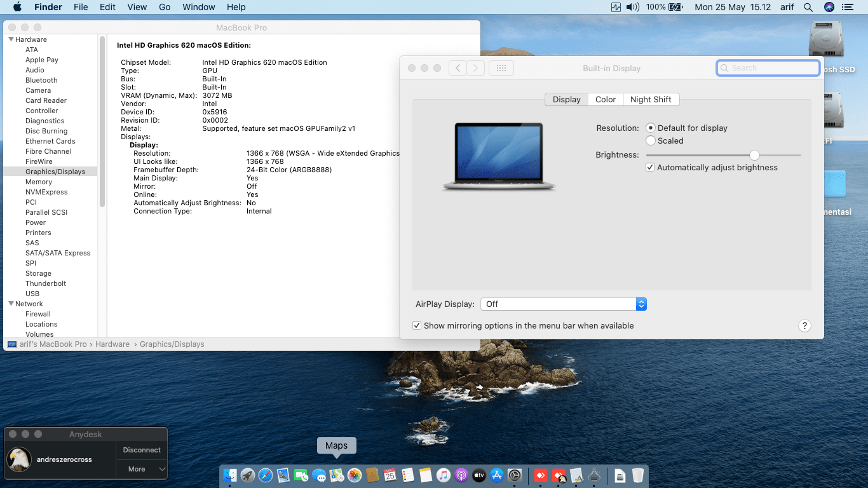This screenshot has height=488, width=868.
Task: Open Reminders from the Dock
Action: [408, 475]
